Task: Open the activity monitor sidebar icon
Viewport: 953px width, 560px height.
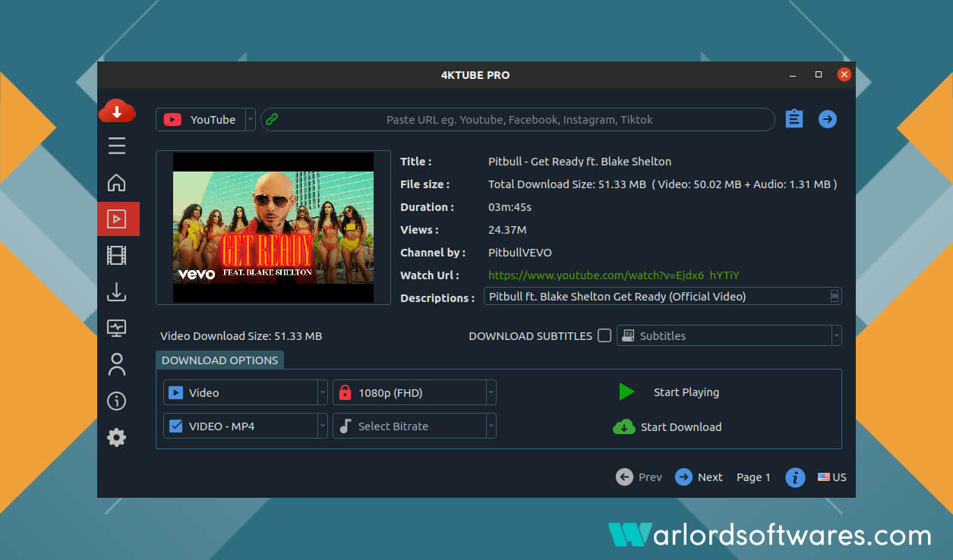Action: pos(116,328)
